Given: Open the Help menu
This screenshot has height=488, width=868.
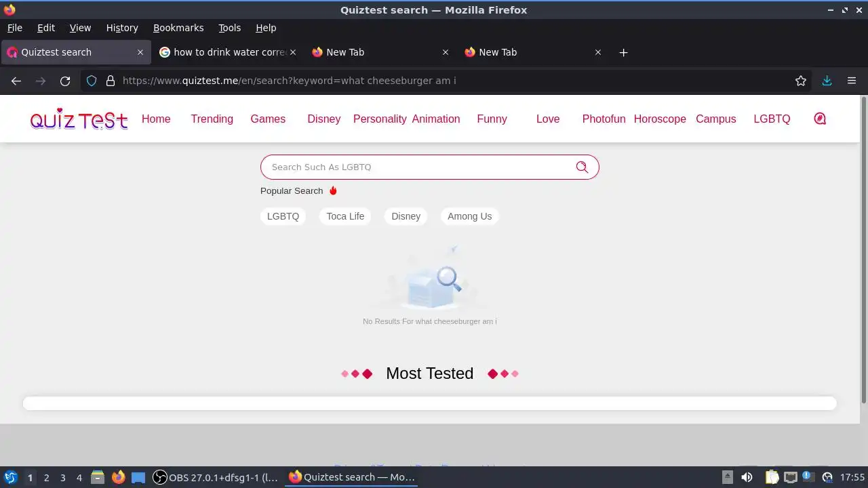Looking at the screenshot, I should click(x=266, y=28).
